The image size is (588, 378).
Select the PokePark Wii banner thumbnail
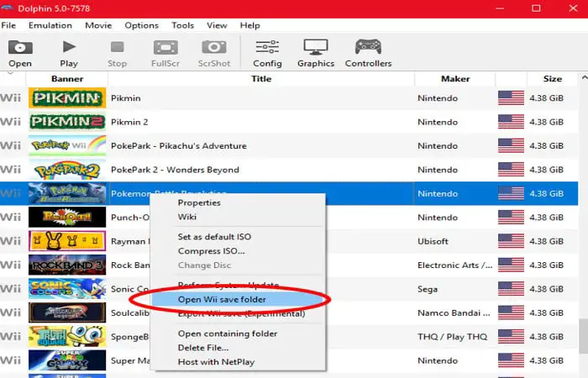pos(67,145)
